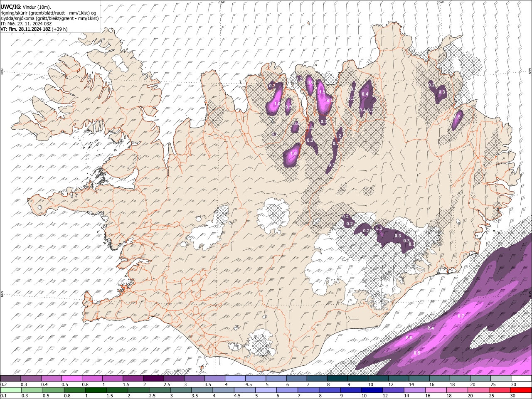Click the pale green lower swatch for 0.1–0.3

point(11,390)
